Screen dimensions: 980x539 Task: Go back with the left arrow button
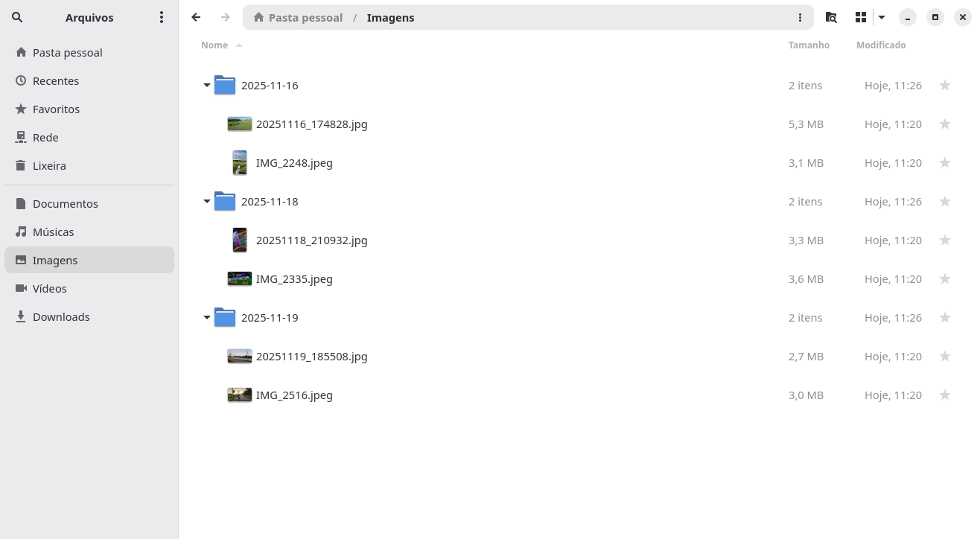pyautogui.click(x=196, y=17)
